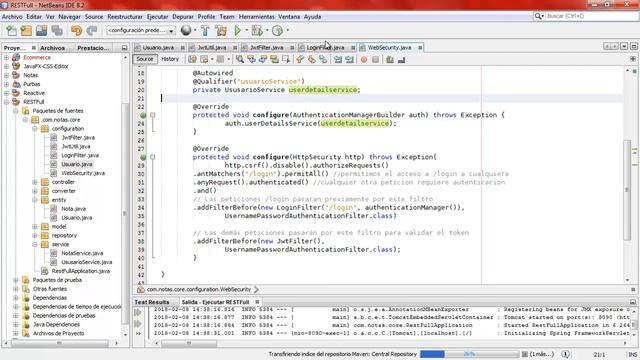Screen dimensions: 640x360
Task: Click the Find Selection magnifier icon in editor
Action: [240, 60]
